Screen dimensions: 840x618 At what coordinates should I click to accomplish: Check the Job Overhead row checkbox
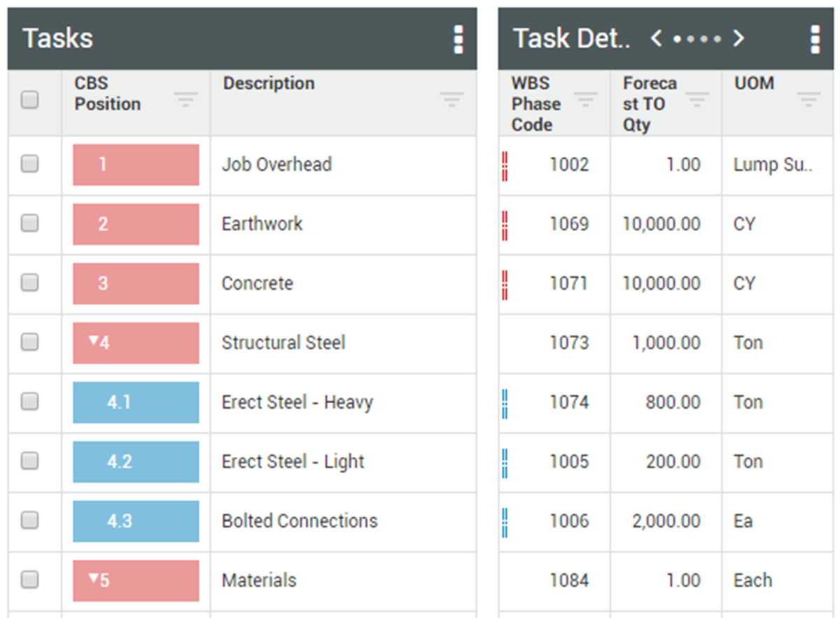click(x=29, y=164)
